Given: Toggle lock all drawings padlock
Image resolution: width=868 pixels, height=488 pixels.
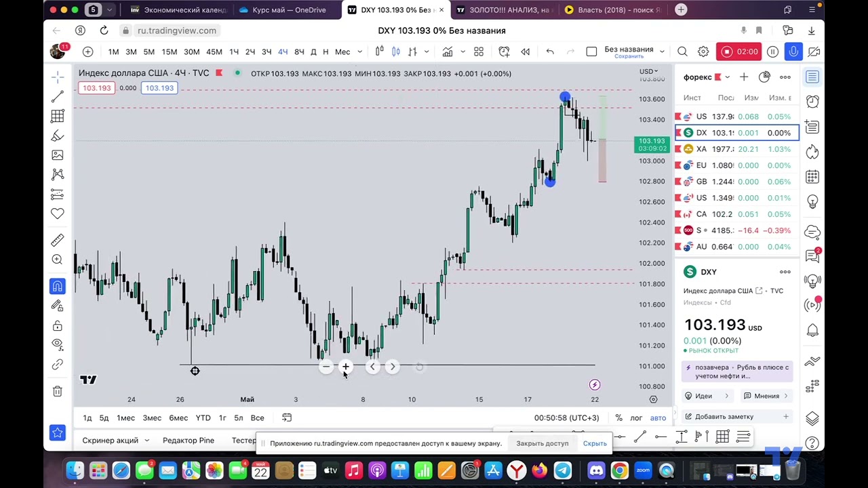Looking at the screenshot, I should click(58, 325).
